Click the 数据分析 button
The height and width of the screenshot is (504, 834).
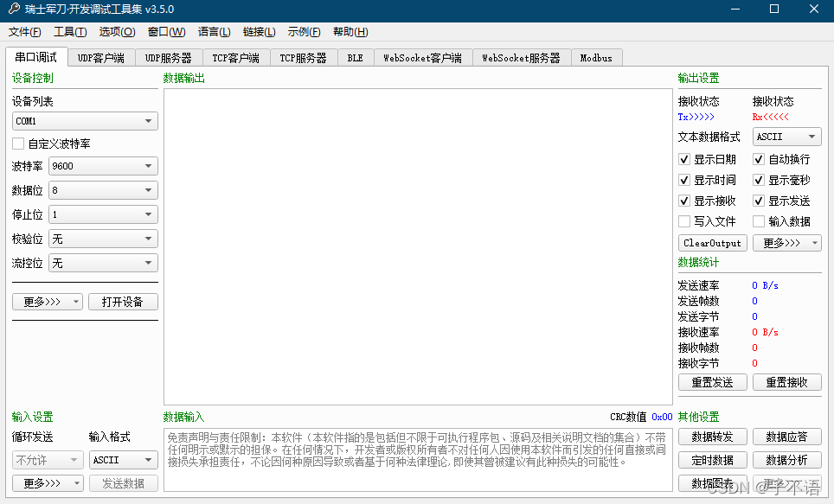[x=787, y=460]
